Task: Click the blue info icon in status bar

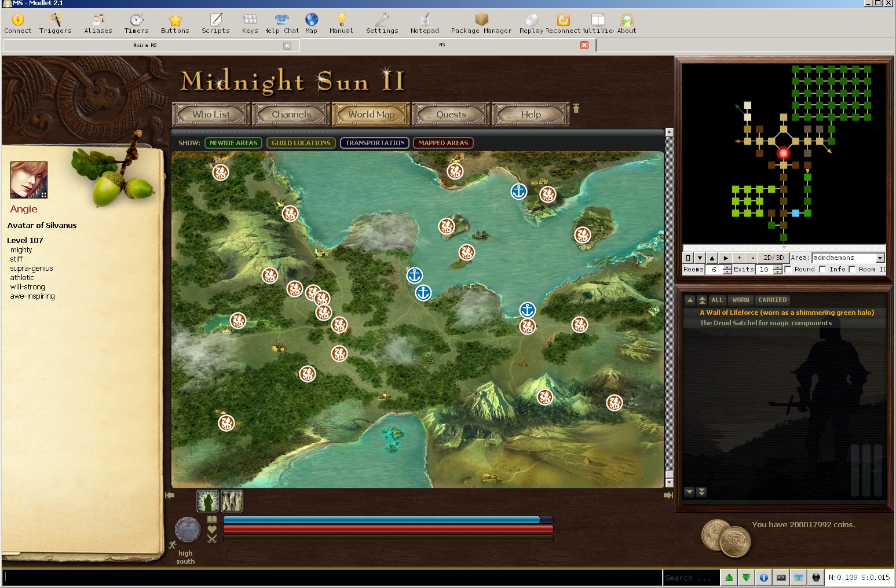Action: [x=764, y=577]
